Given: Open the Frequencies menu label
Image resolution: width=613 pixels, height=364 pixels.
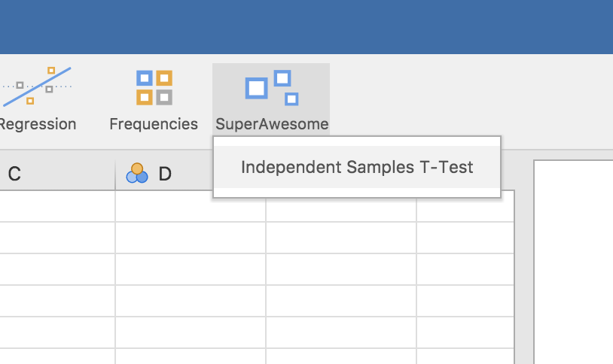Looking at the screenshot, I should [x=154, y=124].
